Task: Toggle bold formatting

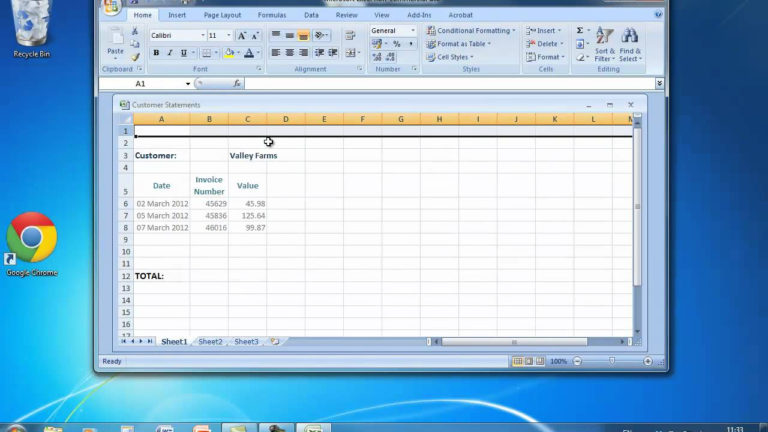Action: pos(156,53)
